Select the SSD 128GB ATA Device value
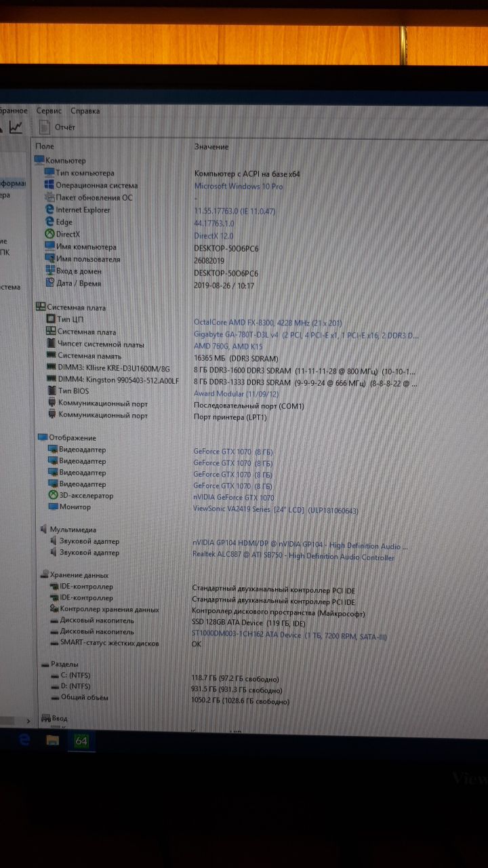 (249, 623)
